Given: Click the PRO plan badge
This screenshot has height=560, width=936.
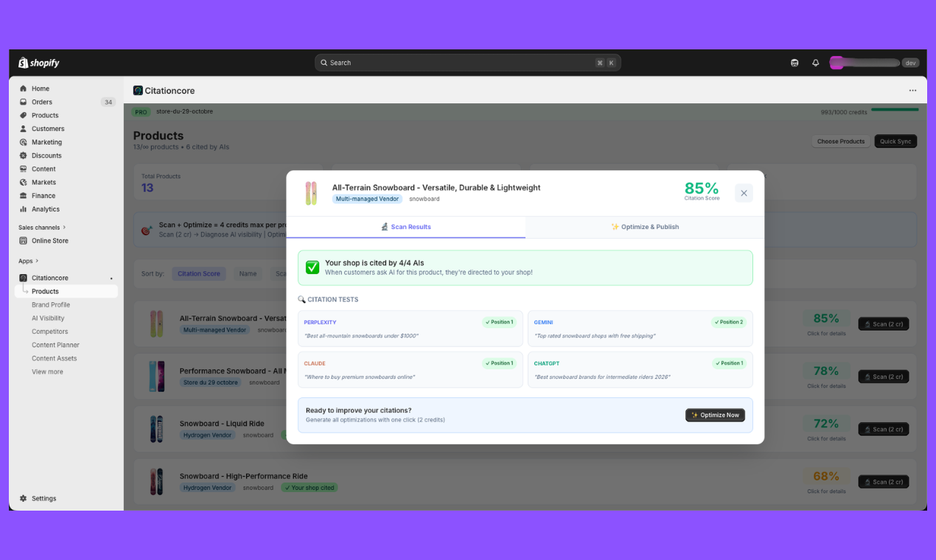Looking at the screenshot, I should [142, 112].
